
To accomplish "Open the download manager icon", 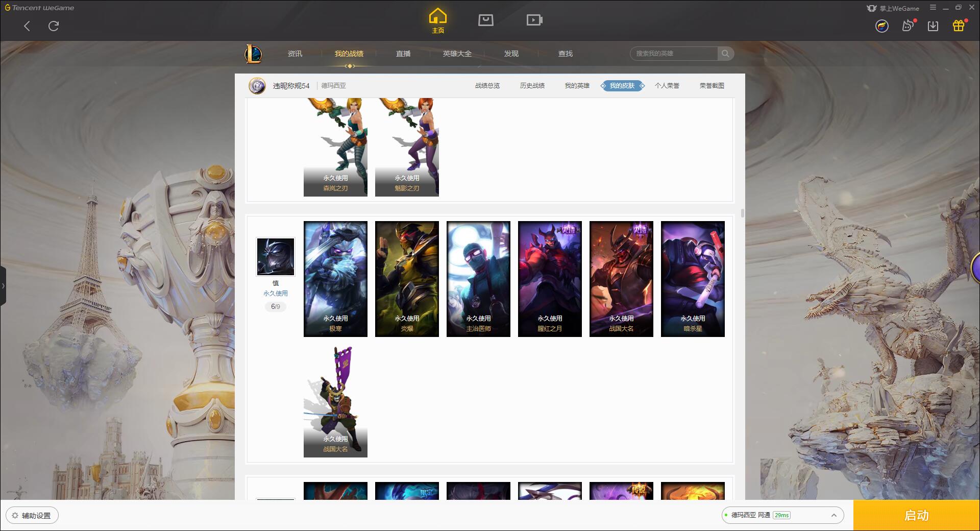I will coord(933,26).
